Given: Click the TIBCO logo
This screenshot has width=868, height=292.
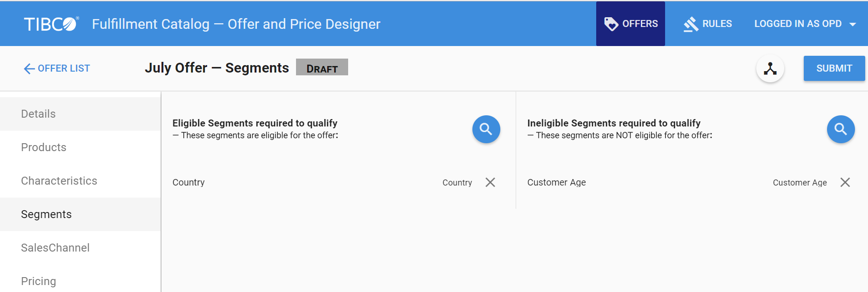Looking at the screenshot, I should point(51,24).
